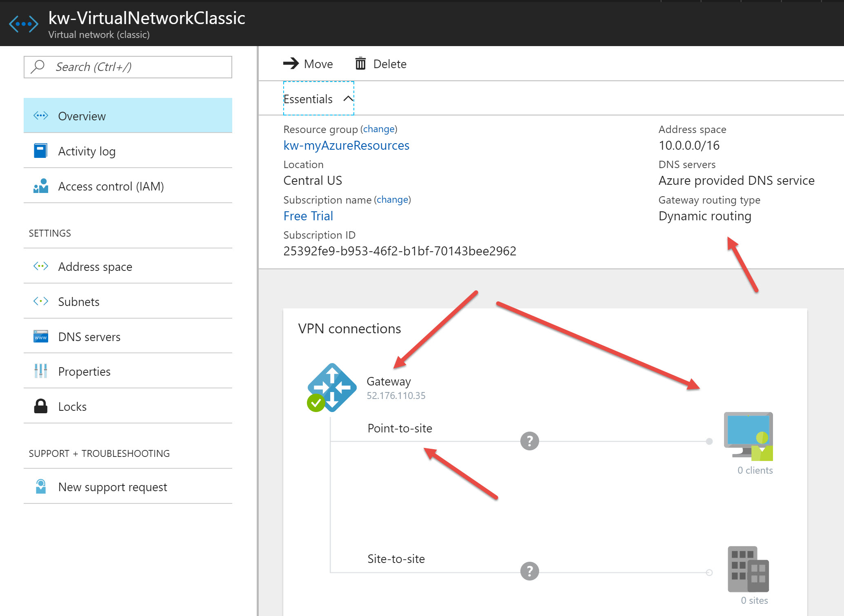Select the Overview menu item
This screenshot has width=844, height=616.
click(x=128, y=116)
